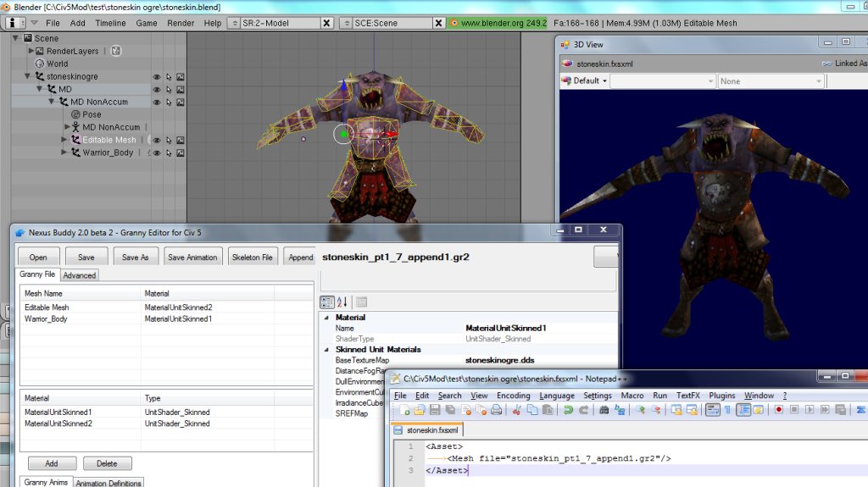868x487 pixels.
Task: Click Notepad++ Open file icon
Action: (420, 410)
